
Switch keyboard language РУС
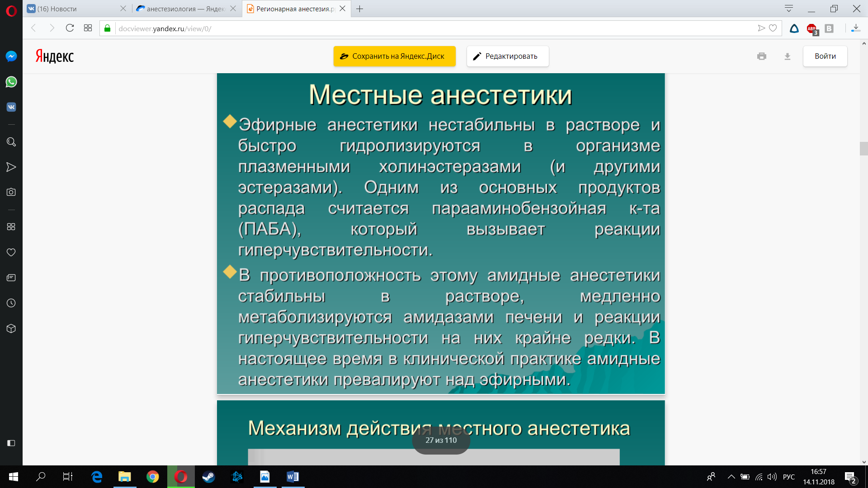tap(789, 477)
